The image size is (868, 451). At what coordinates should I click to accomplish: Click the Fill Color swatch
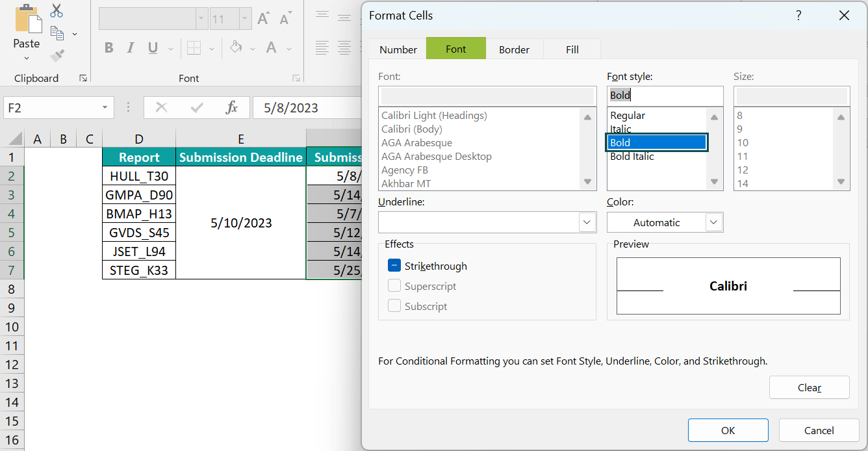235,48
